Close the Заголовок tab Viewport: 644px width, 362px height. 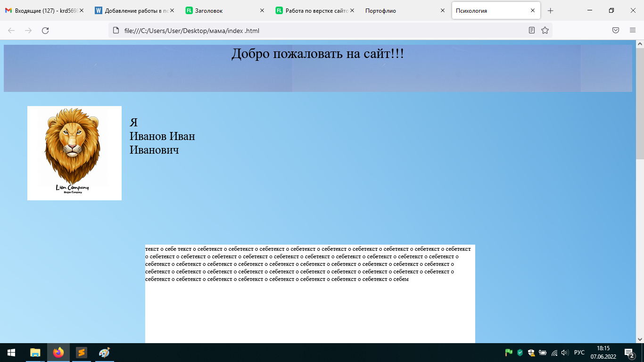point(262,10)
